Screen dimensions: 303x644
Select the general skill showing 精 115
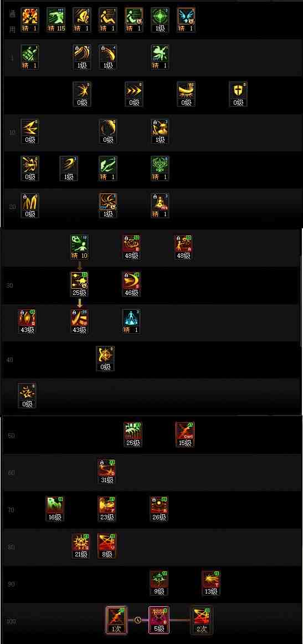tap(56, 20)
